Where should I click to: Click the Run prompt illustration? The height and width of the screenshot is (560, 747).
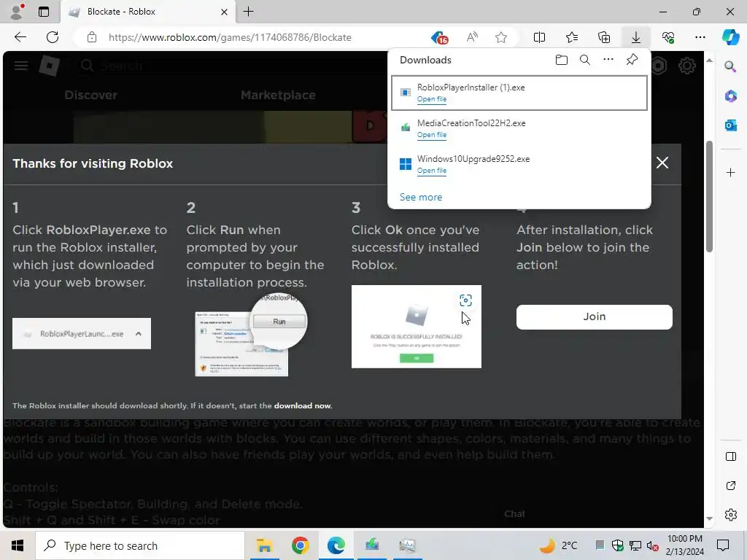click(x=251, y=335)
